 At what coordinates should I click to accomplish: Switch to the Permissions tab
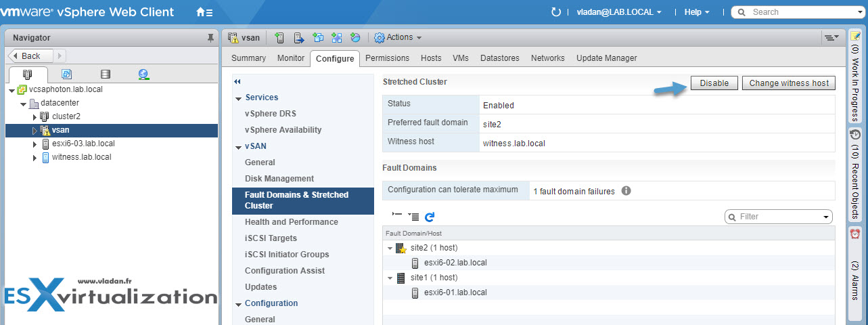pyautogui.click(x=388, y=58)
